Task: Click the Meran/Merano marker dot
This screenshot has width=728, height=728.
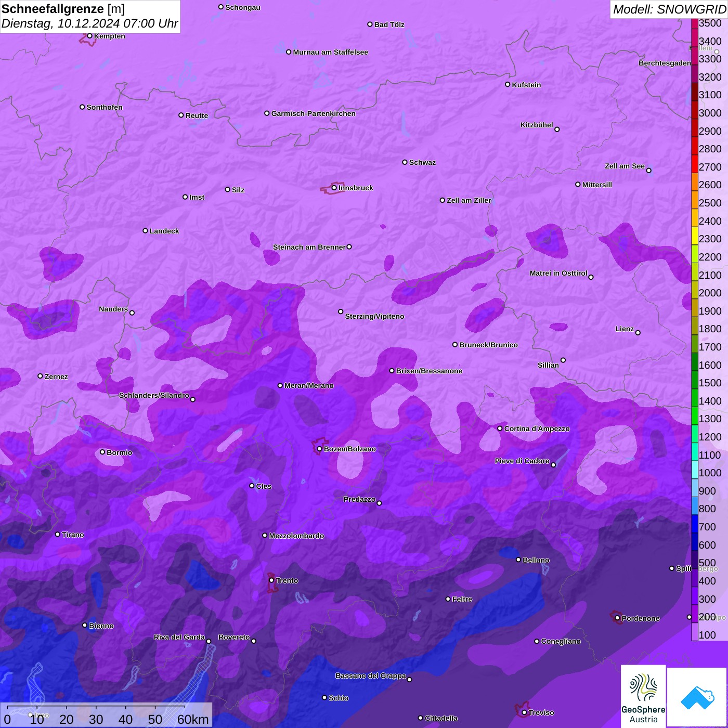Action: [280, 385]
